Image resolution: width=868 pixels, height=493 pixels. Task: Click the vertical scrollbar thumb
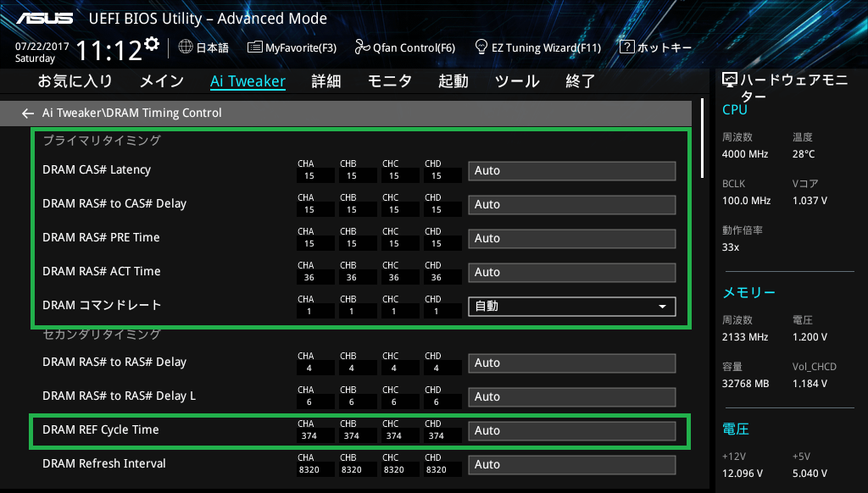pos(702,138)
